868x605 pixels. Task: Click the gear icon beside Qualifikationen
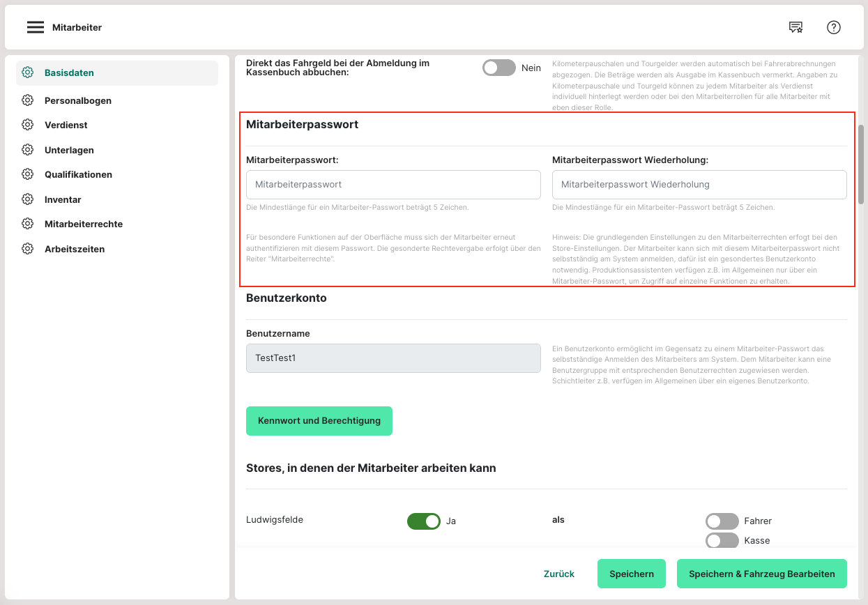coord(28,174)
